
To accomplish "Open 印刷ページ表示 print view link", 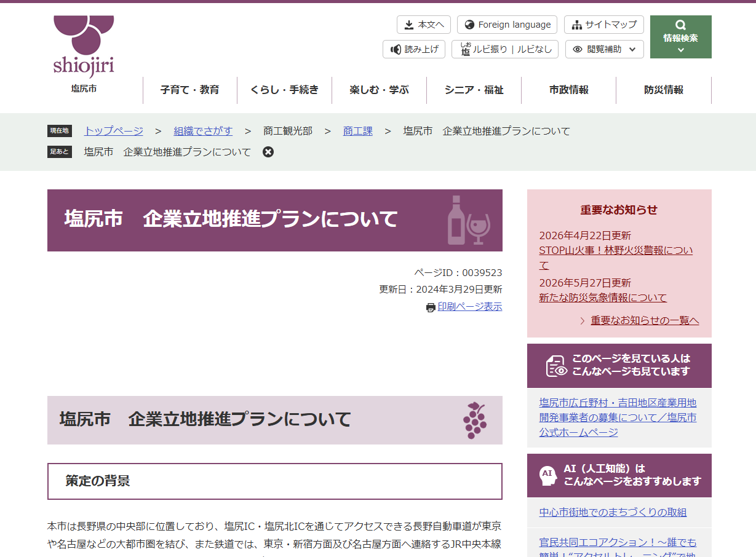I will 470,307.
